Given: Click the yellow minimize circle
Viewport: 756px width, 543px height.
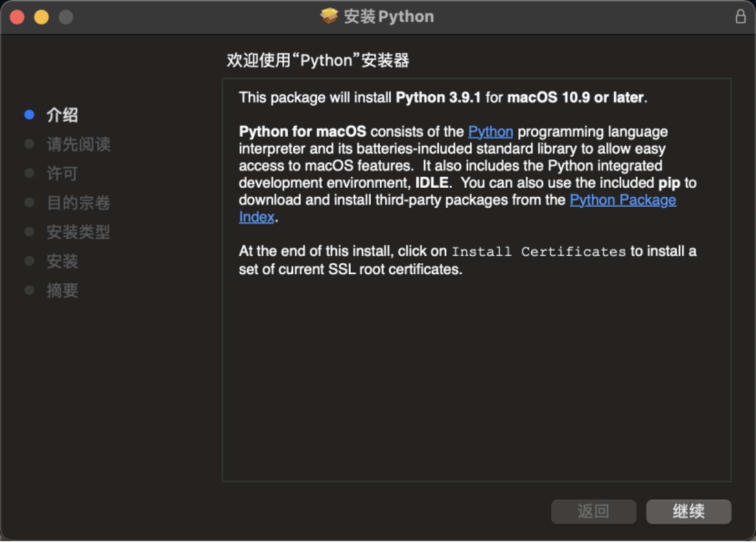Looking at the screenshot, I should click(x=41, y=16).
